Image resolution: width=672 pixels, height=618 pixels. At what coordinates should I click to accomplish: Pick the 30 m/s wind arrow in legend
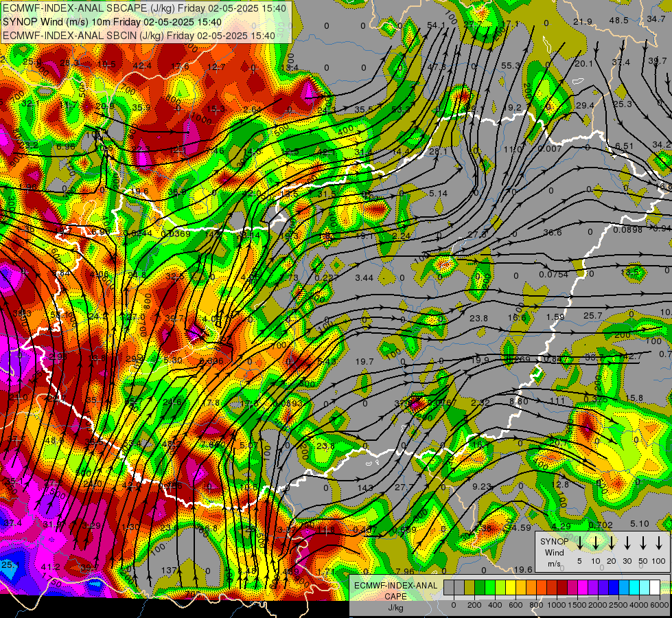(627, 543)
